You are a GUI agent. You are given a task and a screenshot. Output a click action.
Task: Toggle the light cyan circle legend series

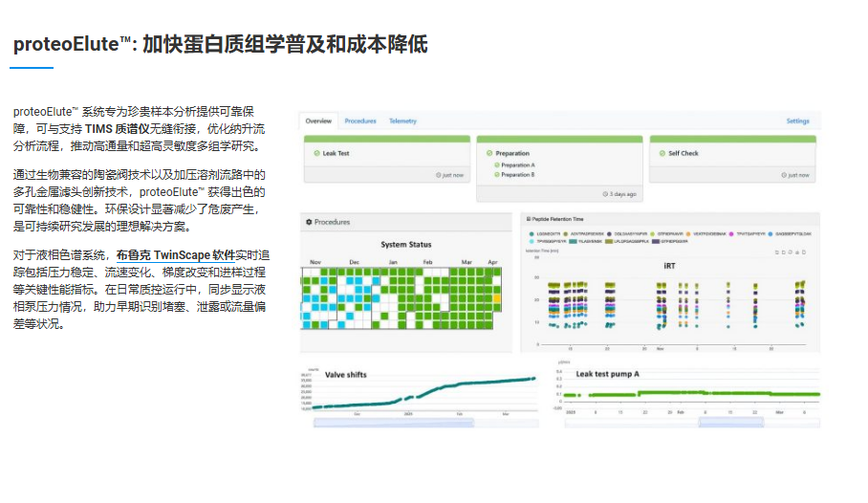click(x=532, y=241)
